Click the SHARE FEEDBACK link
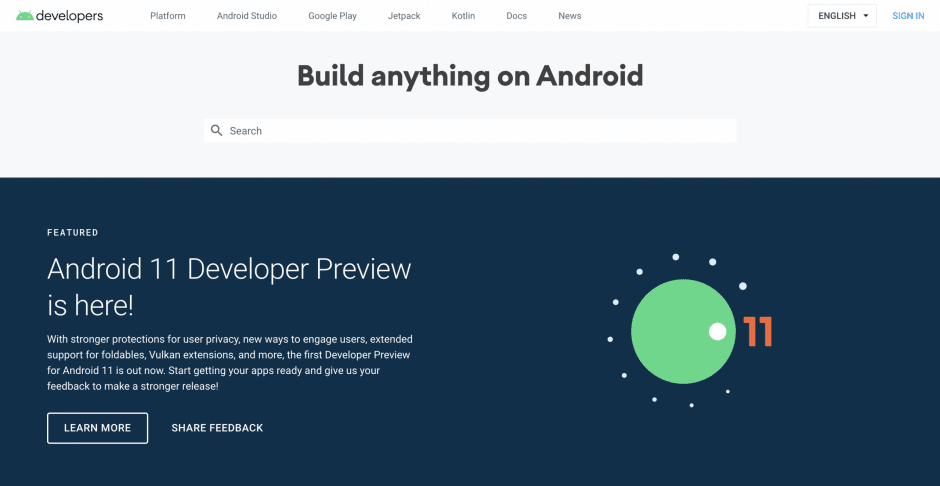The height and width of the screenshot is (486, 940). [217, 428]
